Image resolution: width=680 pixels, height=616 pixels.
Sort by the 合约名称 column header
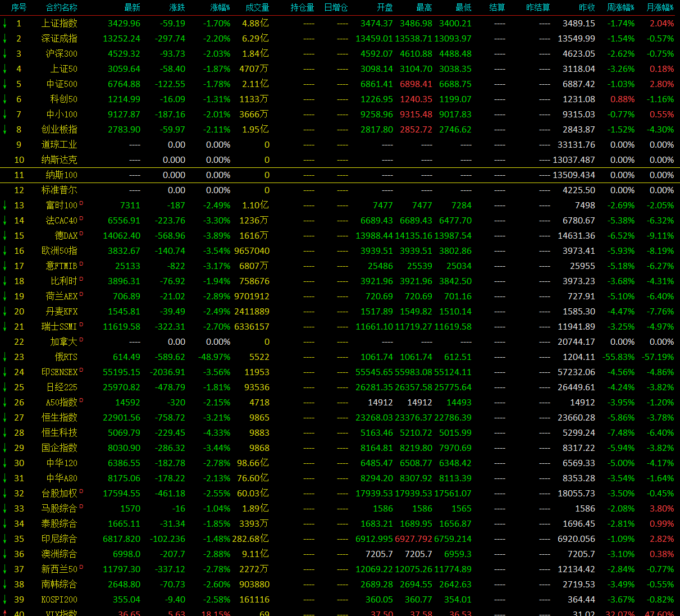61,7
